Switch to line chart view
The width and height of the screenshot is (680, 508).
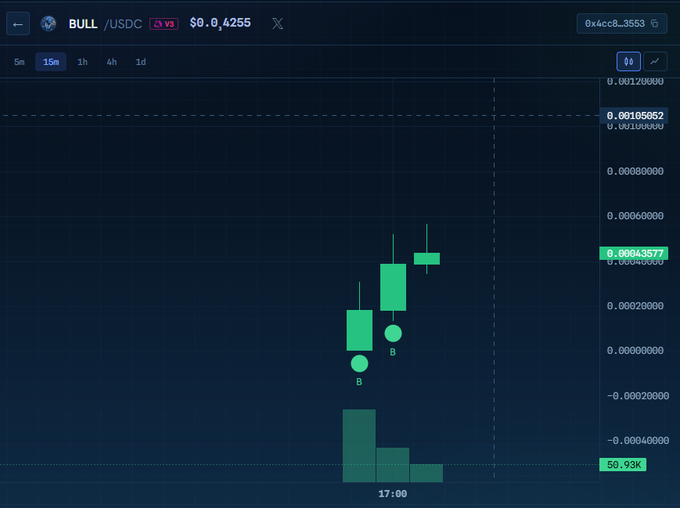pyautogui.click(x=655, y=62)
